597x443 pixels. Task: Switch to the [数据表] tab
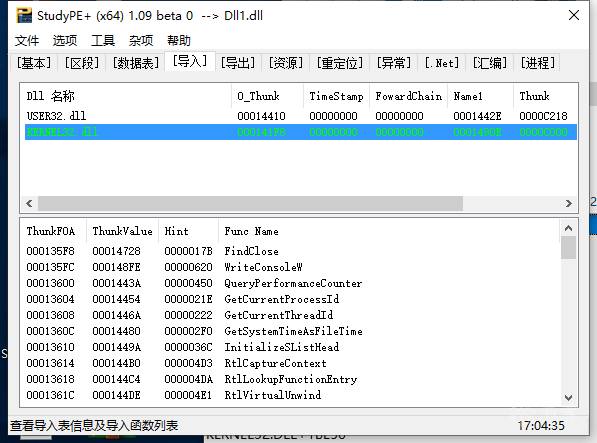click(x=136, y=63)
